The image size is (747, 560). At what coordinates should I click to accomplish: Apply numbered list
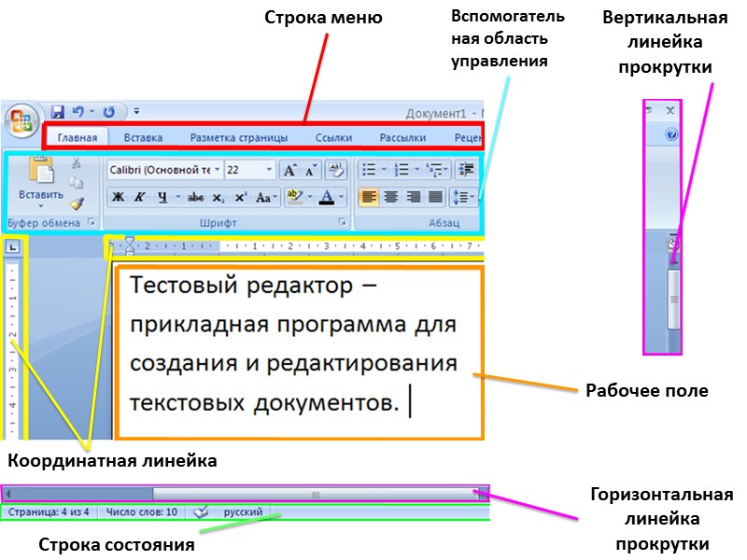click(402, 170)
